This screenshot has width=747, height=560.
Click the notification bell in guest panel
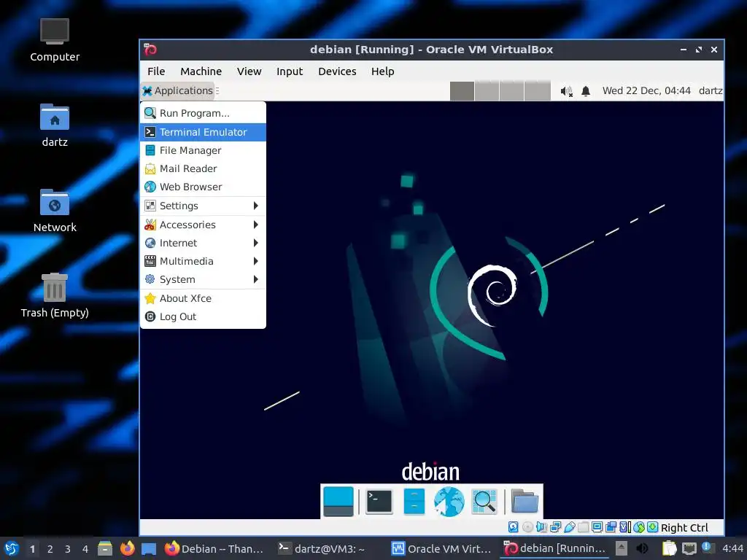[586, 91]
